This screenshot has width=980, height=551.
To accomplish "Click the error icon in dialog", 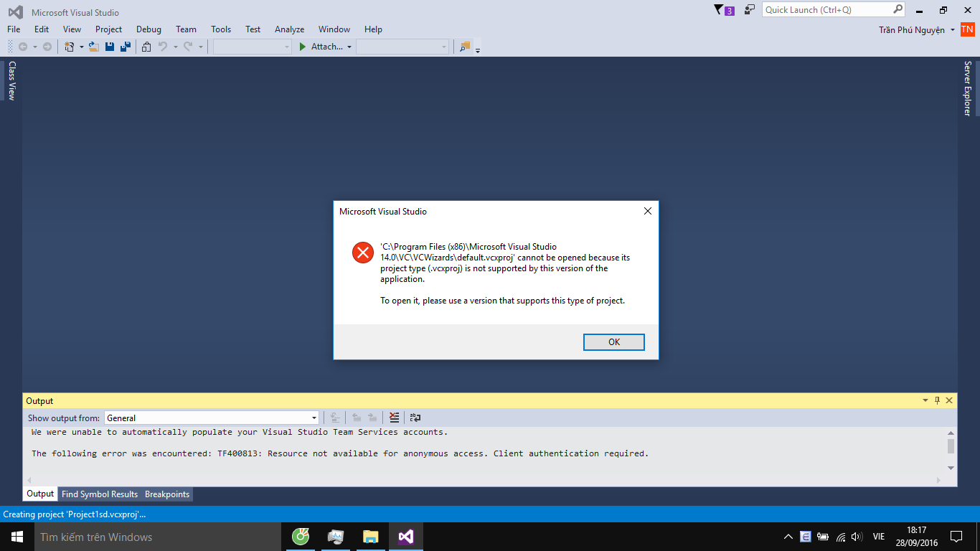I will [362, 253].
